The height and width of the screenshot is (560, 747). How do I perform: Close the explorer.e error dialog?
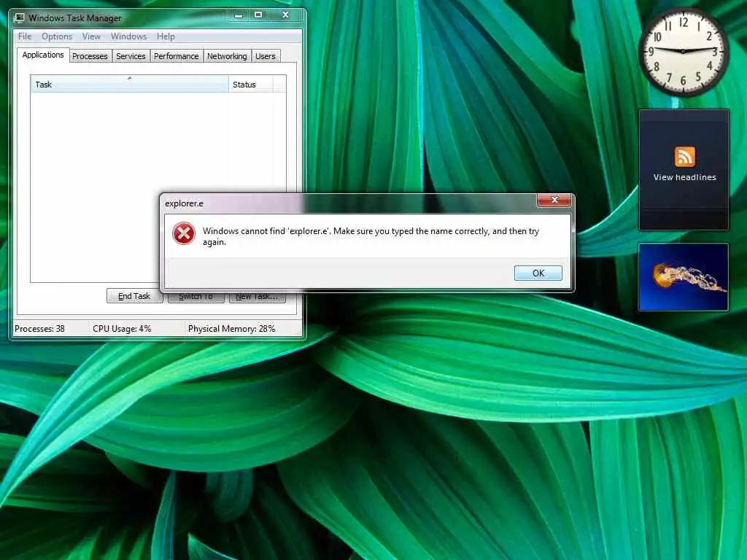pyautogui.click(x=554, y=200)
